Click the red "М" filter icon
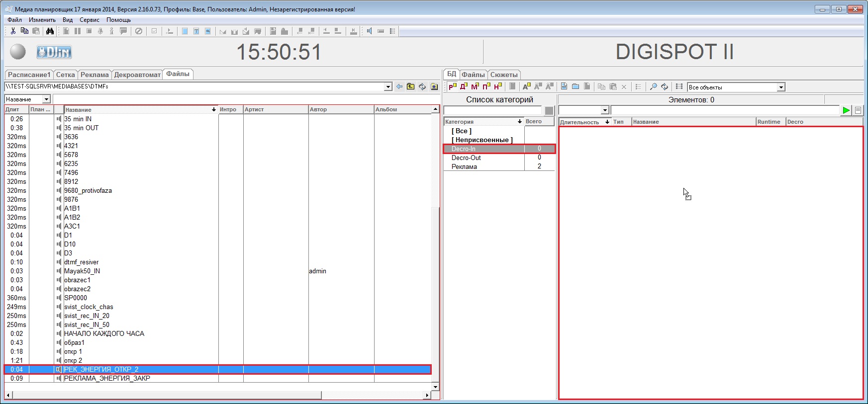Screen dimensions: 868x404 [475, 86]
